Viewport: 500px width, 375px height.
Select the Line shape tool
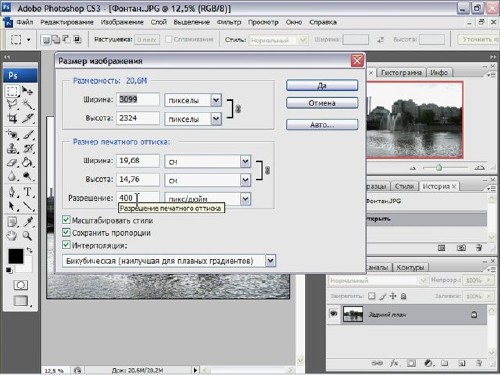tap(27, 206)
